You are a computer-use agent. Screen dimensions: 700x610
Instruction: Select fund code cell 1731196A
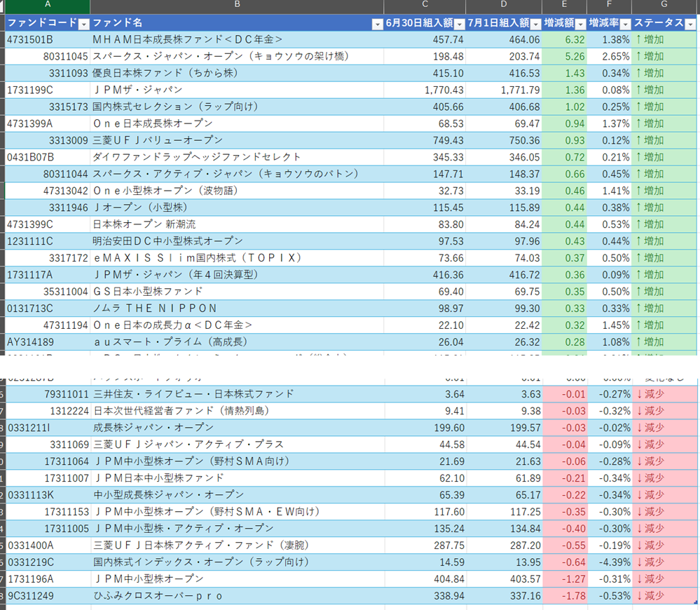(48, 579)
